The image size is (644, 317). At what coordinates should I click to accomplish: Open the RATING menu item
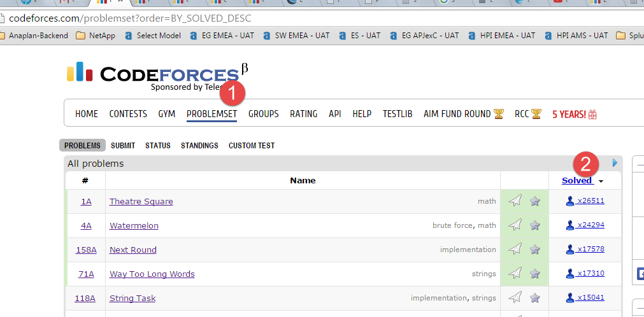(303, 114)
